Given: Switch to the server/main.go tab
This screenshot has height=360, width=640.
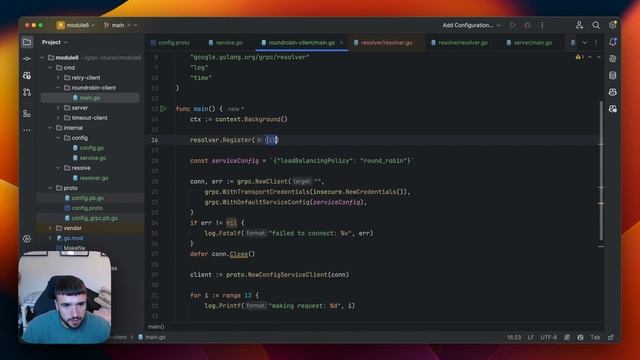Looking at the screenshot, I should (529, 42).
